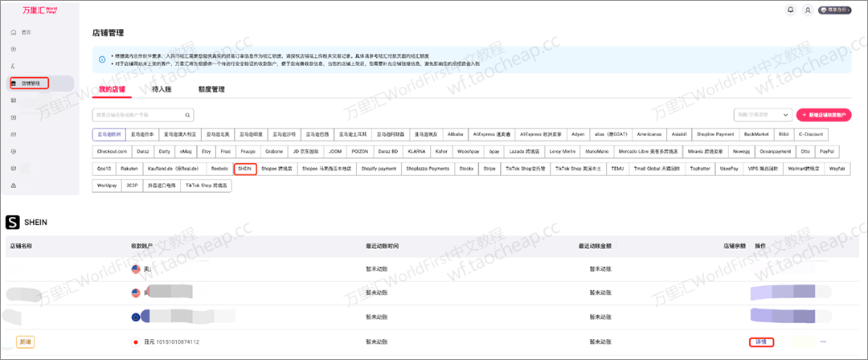Select the 亚马逊欧洲 platform filter

[108, 134]
